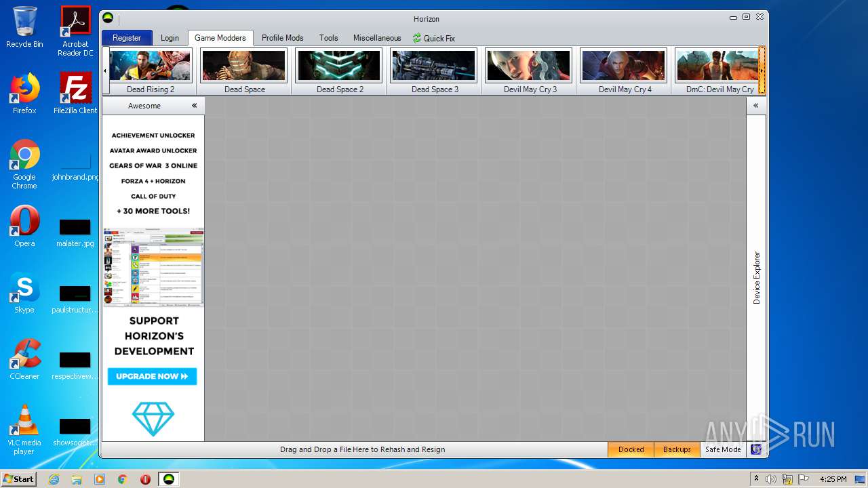The height and width of the screenshot is (488, 868).
Task: Open the Dead Rising 2 game modder
Action: (151, 71)
